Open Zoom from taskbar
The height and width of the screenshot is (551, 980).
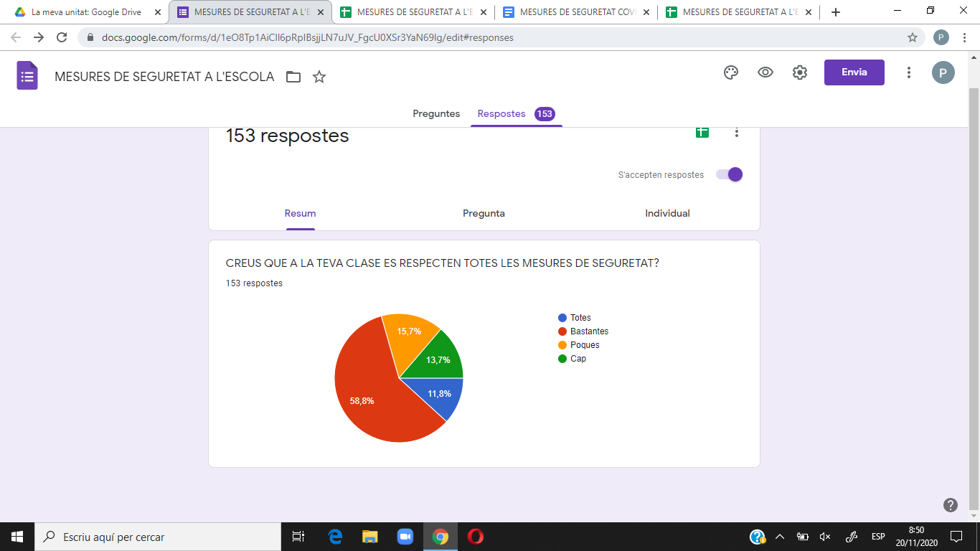[x=405, y=537]
